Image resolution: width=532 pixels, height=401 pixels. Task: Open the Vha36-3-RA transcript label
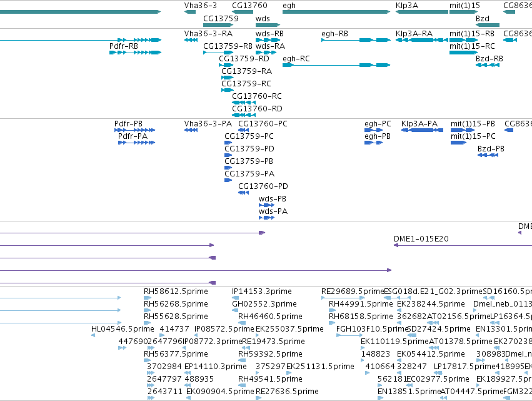coord(208,34)
